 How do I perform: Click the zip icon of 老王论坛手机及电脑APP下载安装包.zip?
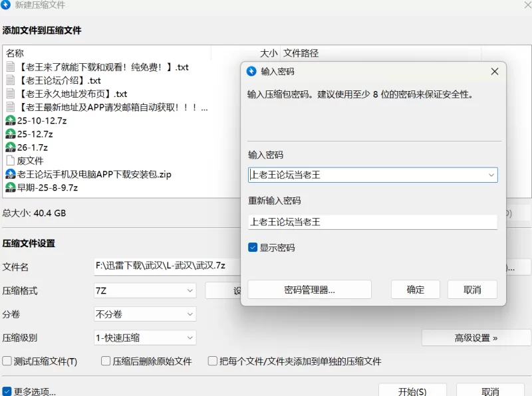(11, 174)
